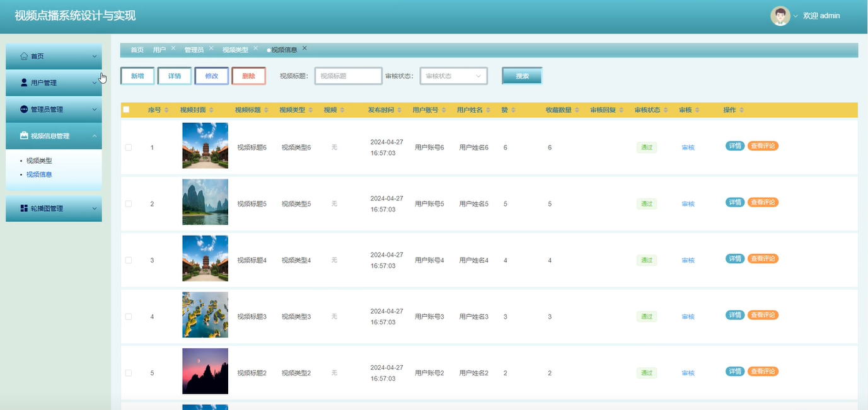The image size is (868, 410).
Task: Check the box for row 视频标题2
Action: pos(129,373)
